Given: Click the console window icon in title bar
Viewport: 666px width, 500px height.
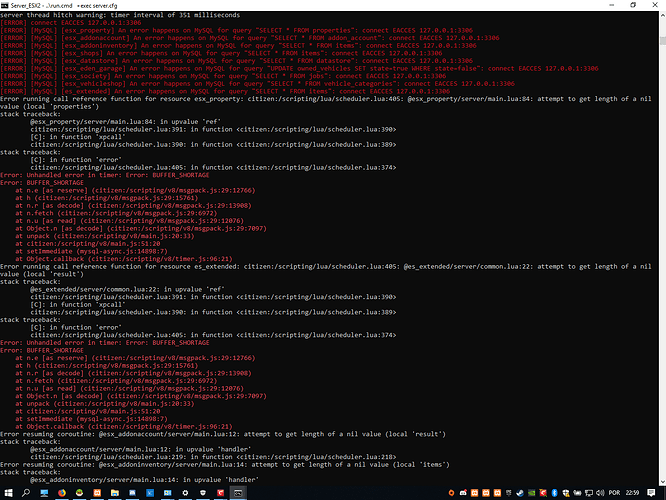Looking at the screenshot, I should click(x=6, y=4).
